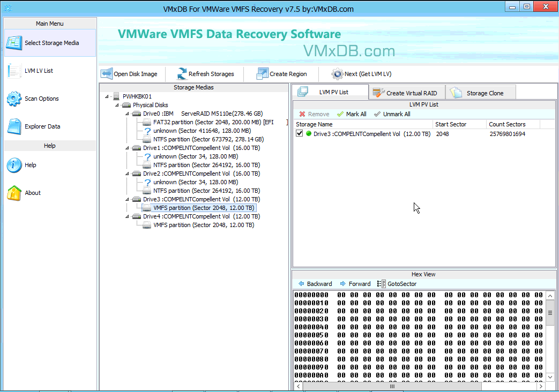Switch to the LVM PV List tab

tap(331, 92)
